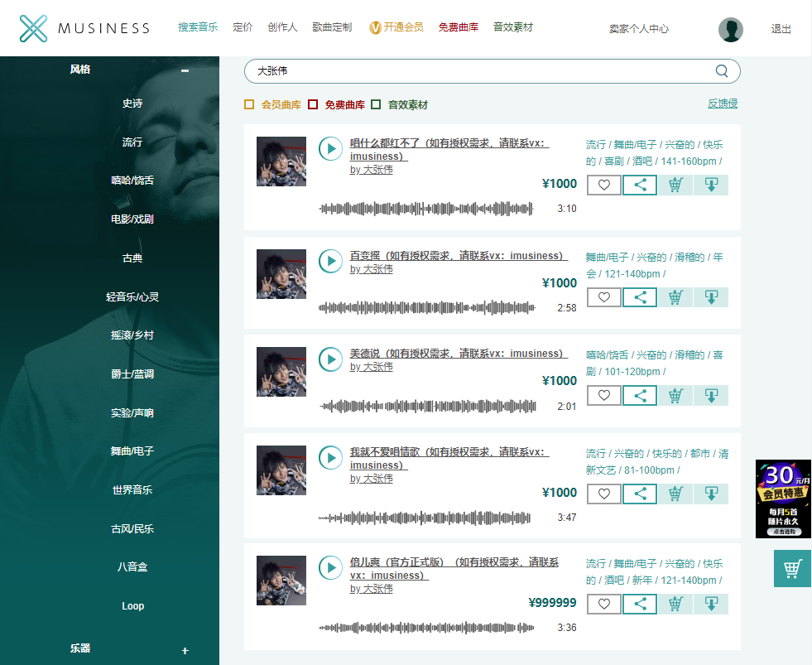Open the 30元/月 会员特惠 banner

783,499
